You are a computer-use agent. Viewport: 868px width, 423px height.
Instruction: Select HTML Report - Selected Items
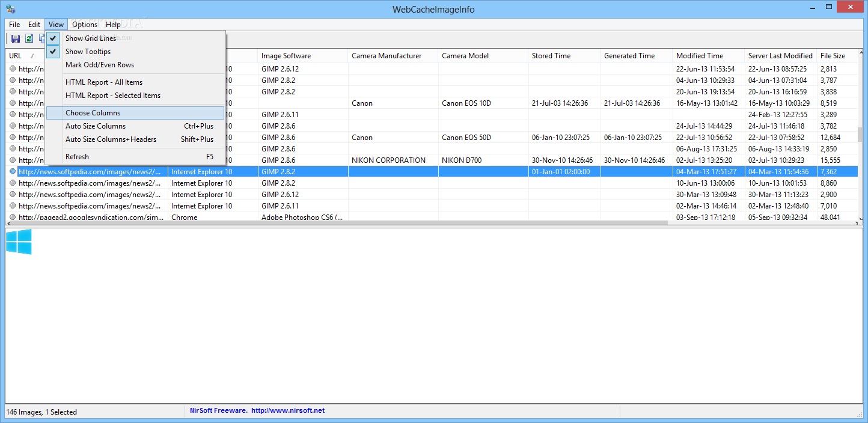(x=135, y=96)
